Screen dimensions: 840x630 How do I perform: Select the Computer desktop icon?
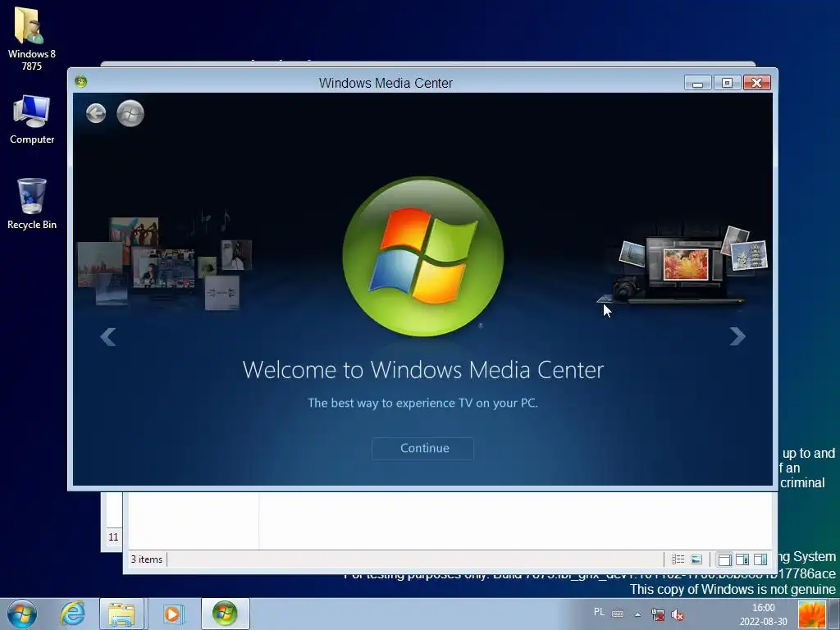click(32, 120)
